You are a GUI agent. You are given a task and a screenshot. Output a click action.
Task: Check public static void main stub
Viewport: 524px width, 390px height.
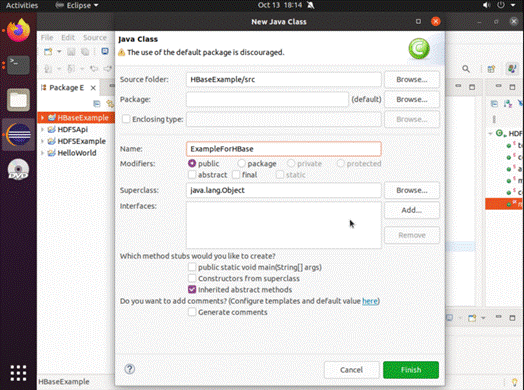coord(192,267)
